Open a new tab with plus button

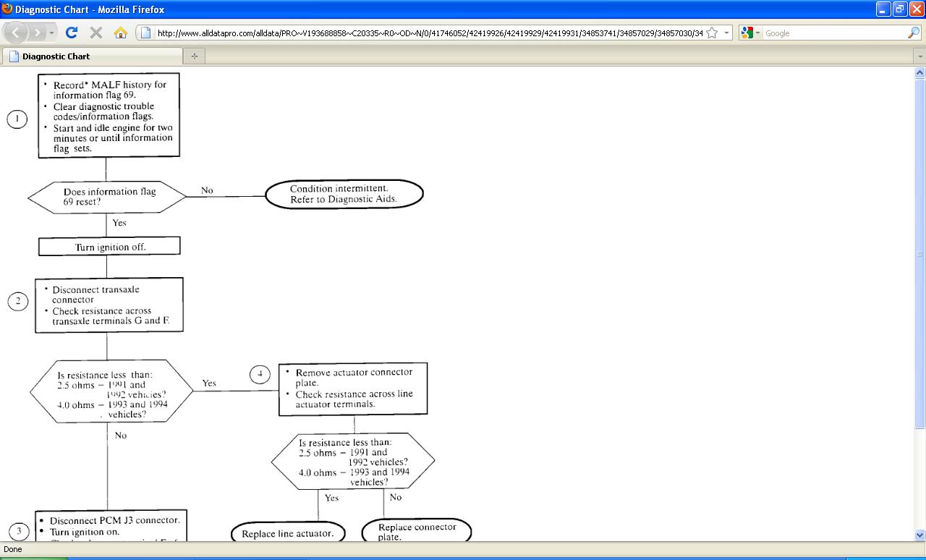pyautogui.click(x=194, y=56)
